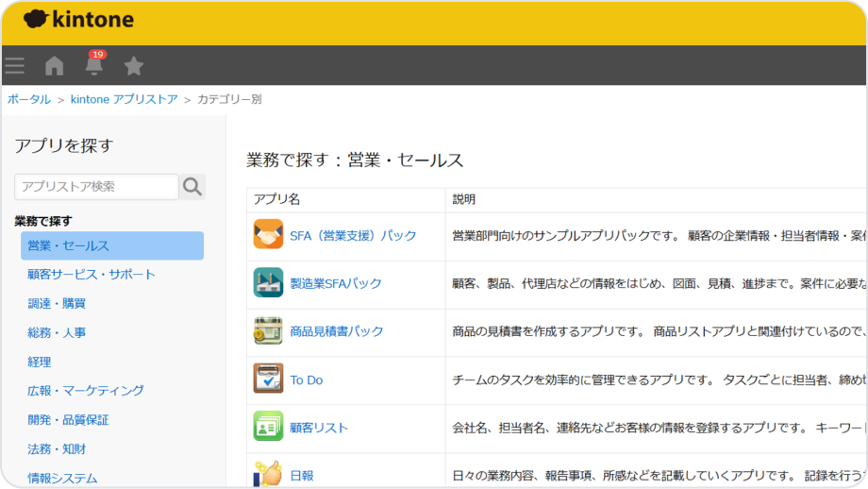Open the hamburger menu

click(15, 65)
